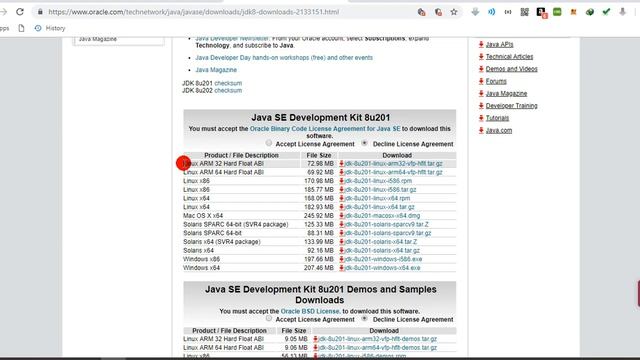Open the Oracle BSD License link

310,311
